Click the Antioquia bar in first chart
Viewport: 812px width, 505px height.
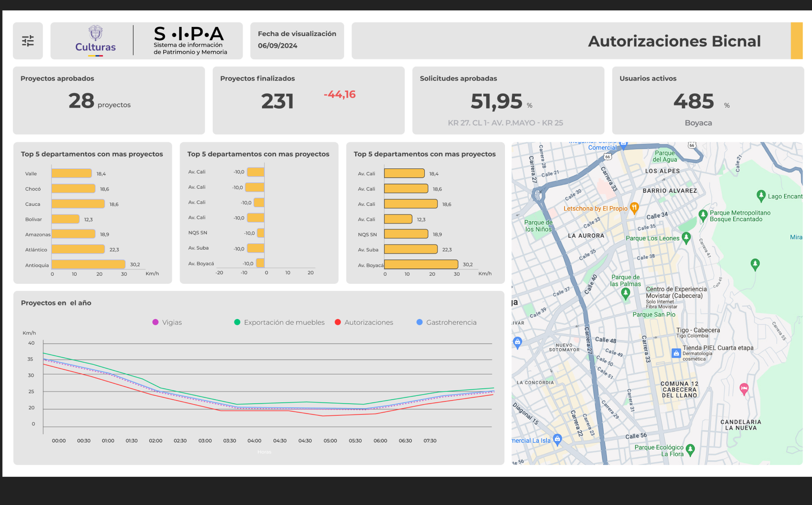(88, 264)
